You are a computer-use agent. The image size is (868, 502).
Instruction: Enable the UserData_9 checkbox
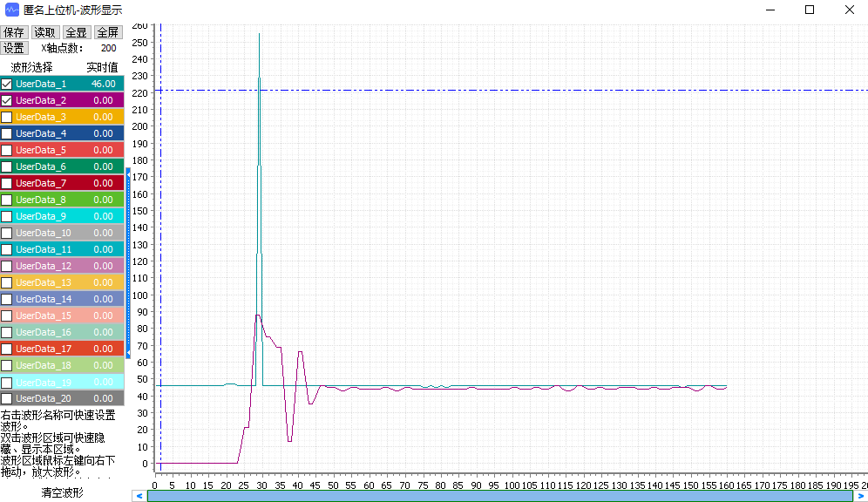click(x=7, y=217)
